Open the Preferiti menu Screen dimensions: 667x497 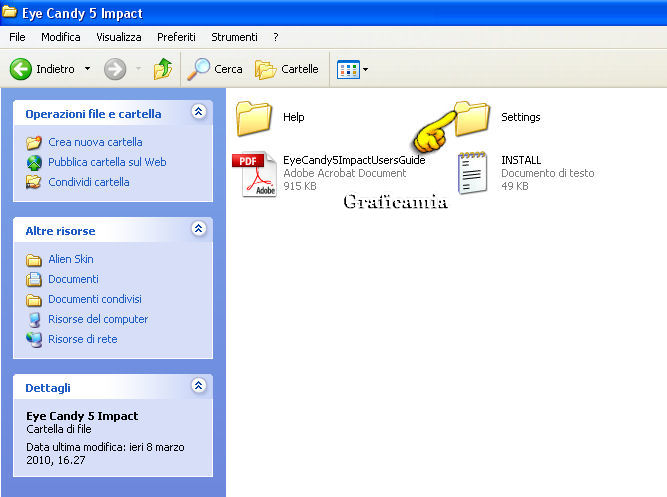176,37
